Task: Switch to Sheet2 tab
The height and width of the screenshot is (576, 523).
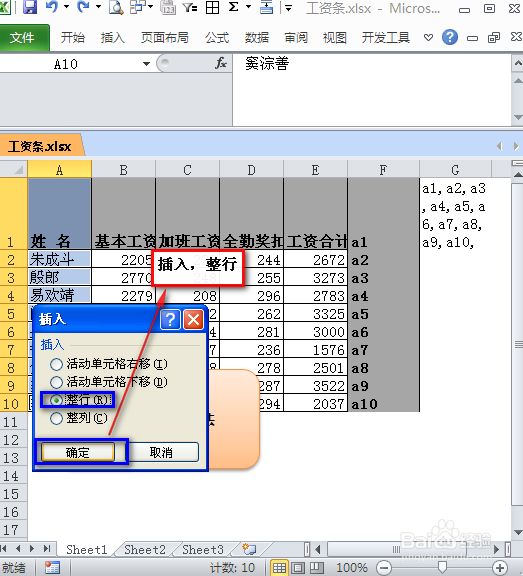Action: 145,550
